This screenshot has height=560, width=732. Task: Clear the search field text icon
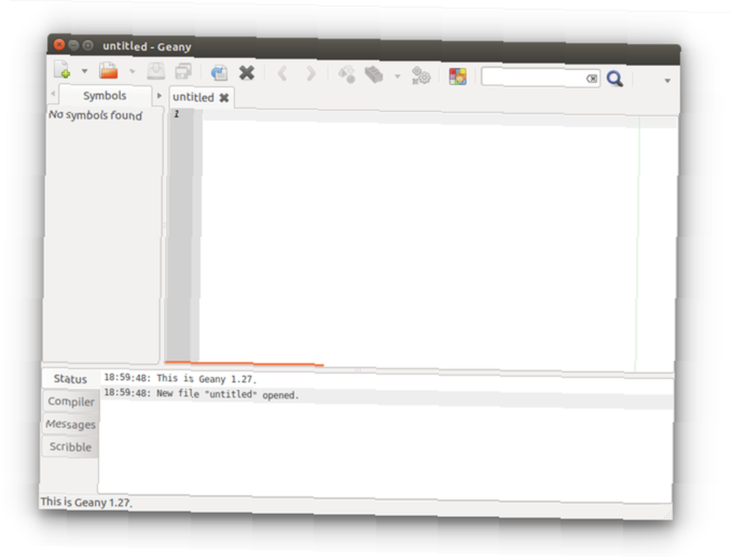[591, 78]
